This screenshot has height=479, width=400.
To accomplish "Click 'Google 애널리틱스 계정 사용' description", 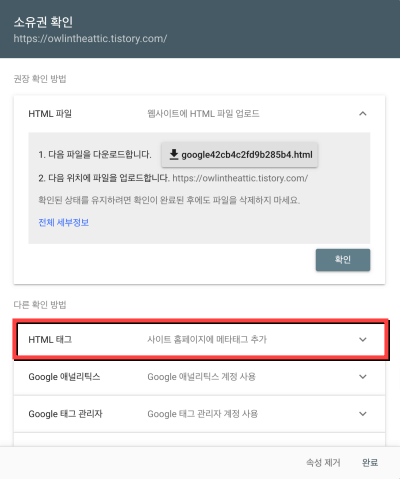I will [x=201, y=377].
